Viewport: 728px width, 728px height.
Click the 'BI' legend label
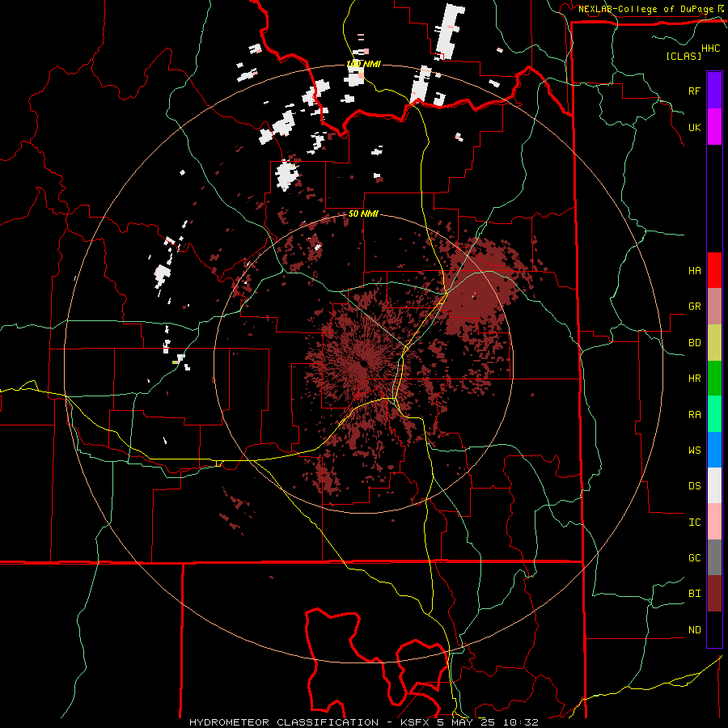[x=694, y=594]
